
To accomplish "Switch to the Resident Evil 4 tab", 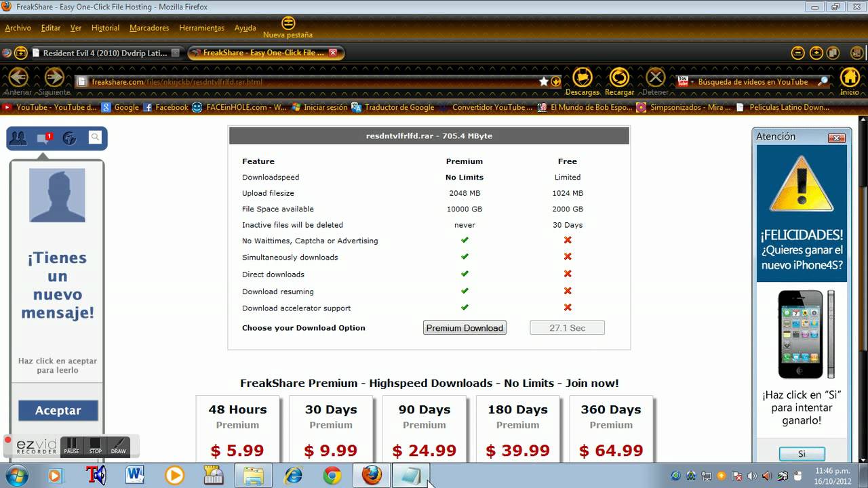I will click(x=106, y=53).
